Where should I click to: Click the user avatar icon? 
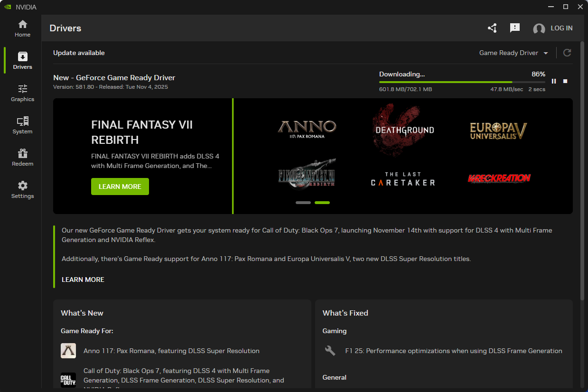539,28
